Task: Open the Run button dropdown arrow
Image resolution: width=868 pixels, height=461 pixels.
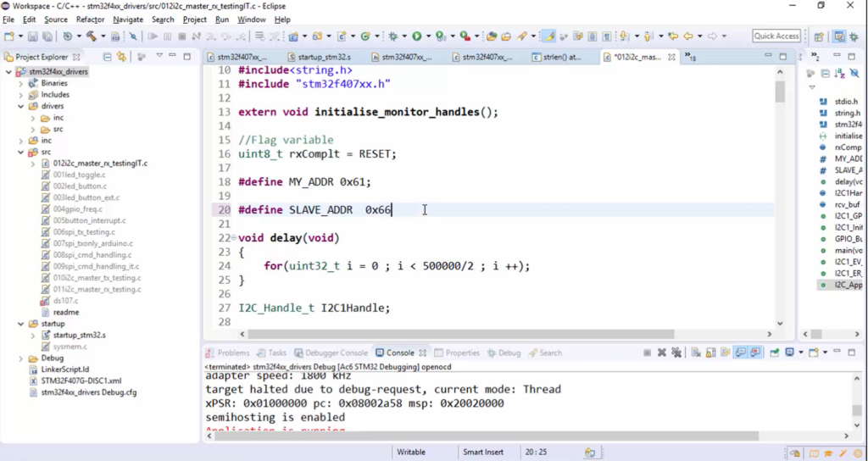Action: tap(426, 36)
